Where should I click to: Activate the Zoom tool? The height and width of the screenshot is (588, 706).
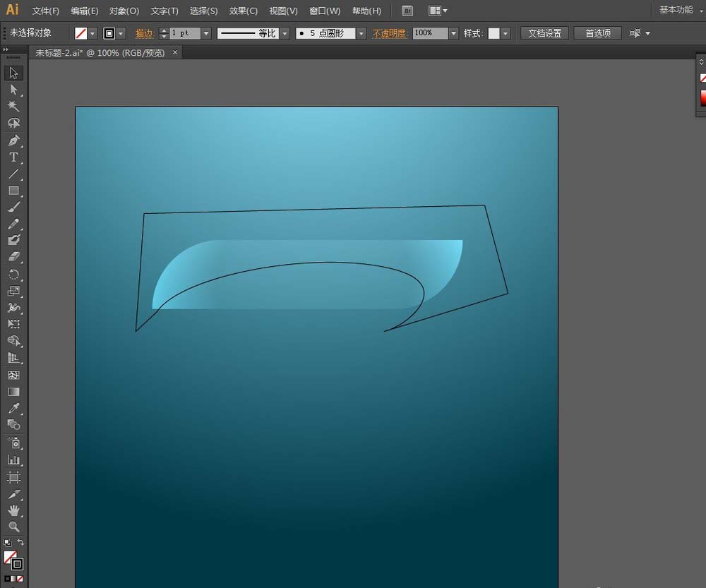pyautogui.click(x=13, y=527)
